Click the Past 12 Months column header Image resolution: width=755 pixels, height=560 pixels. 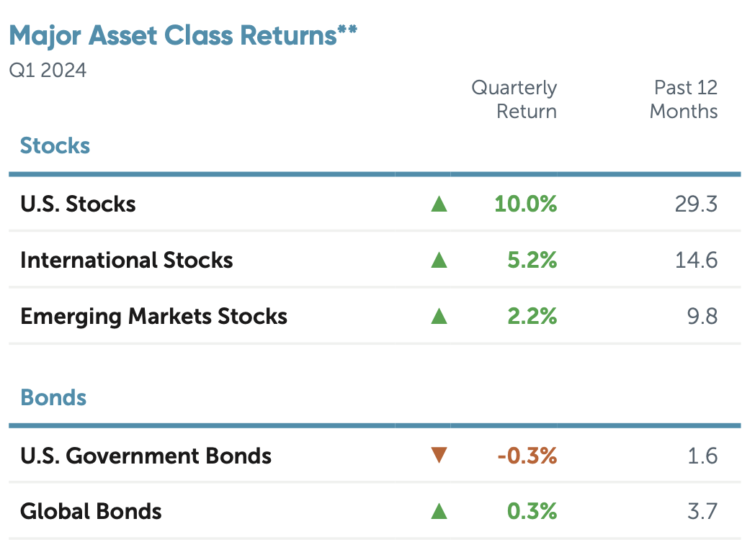(x=684, y=99)
